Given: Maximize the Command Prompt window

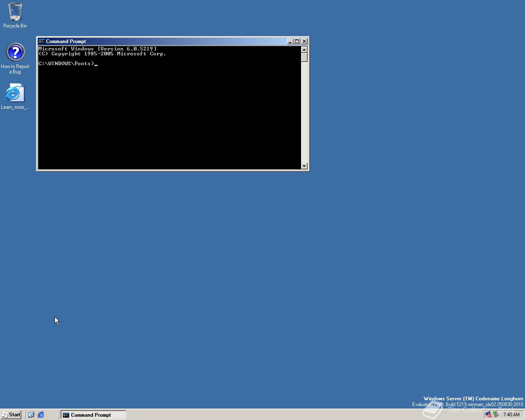Looking at the screenshot, I should [x=297, y=41].
